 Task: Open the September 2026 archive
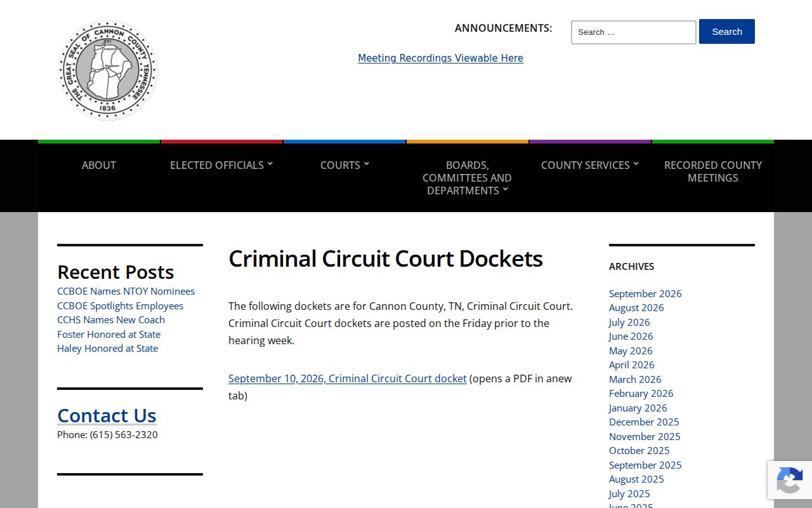pyautogui.click(x=645, y=293)
